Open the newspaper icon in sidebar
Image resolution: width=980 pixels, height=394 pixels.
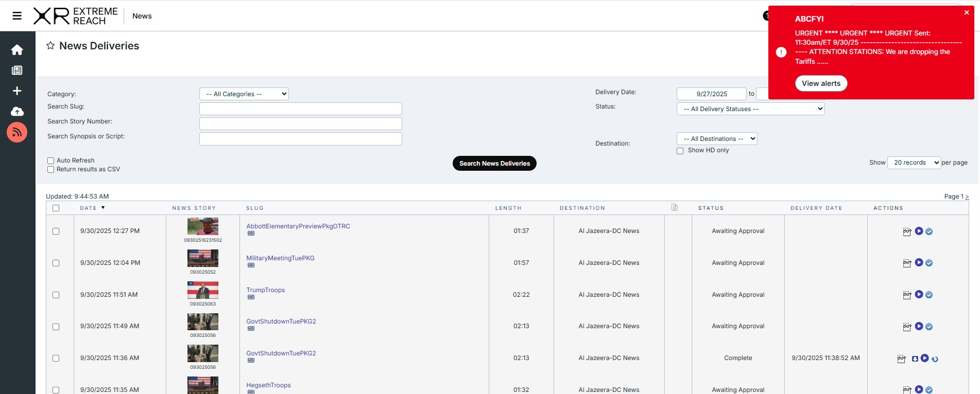coord(17,70)
